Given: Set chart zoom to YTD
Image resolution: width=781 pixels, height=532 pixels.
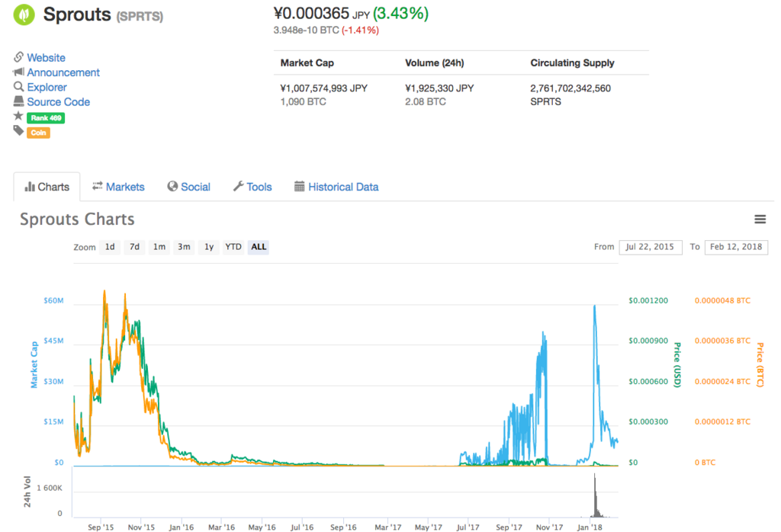Looking at the screenshot, I should point(233,247).
